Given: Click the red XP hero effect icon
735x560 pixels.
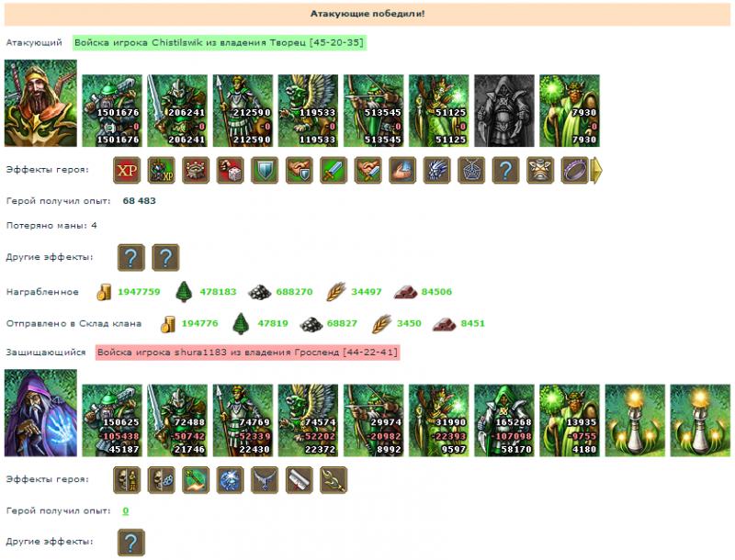Looking at the screenshot, I should [127, 170].
